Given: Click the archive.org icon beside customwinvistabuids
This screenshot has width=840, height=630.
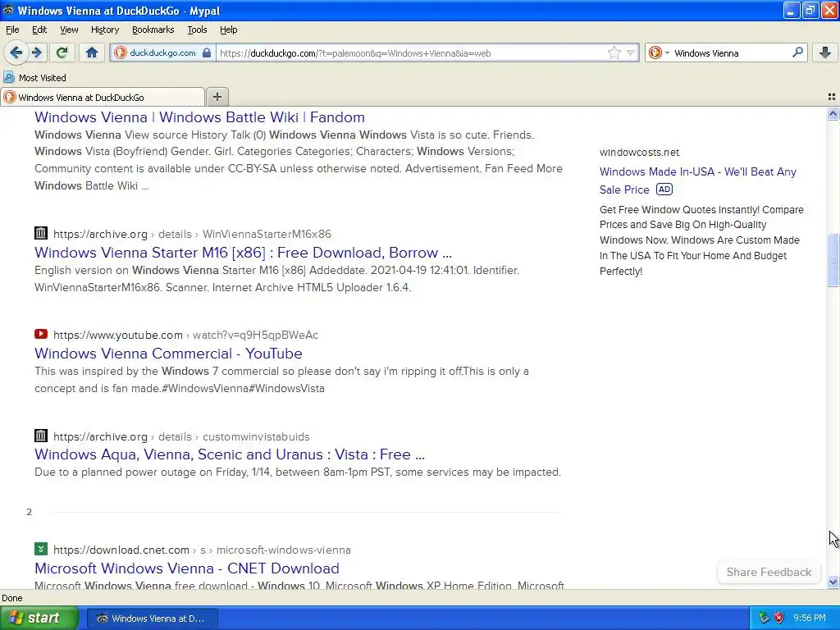Looking at the screenshot, I should [x=41, y=436].
